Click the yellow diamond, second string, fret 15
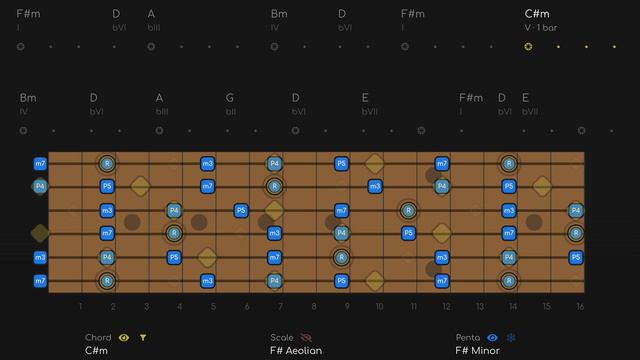The image size is (640, 360). point(542,187)
